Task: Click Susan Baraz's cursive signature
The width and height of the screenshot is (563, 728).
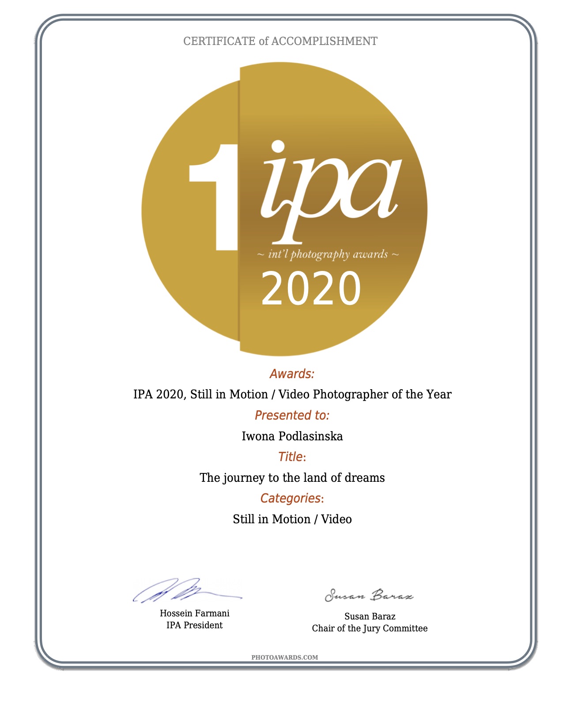Action: [369, 595]
